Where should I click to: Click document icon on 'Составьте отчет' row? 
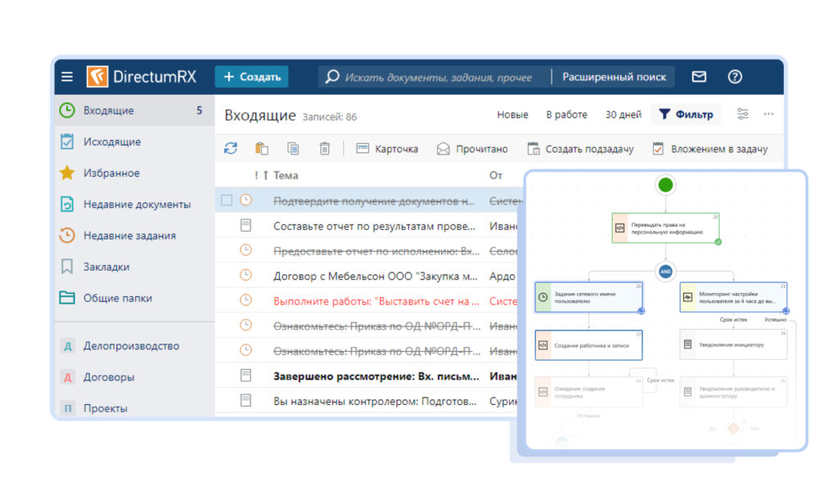click(x=246, y=225)
